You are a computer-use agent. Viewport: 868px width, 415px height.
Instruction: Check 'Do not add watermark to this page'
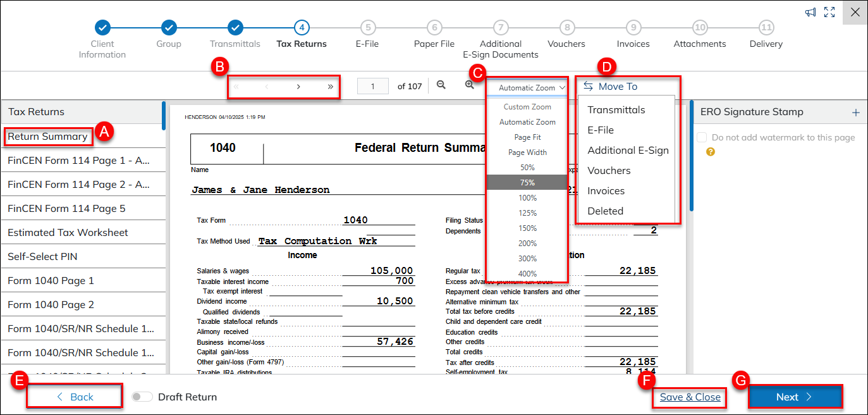click(x=702, y=137)
